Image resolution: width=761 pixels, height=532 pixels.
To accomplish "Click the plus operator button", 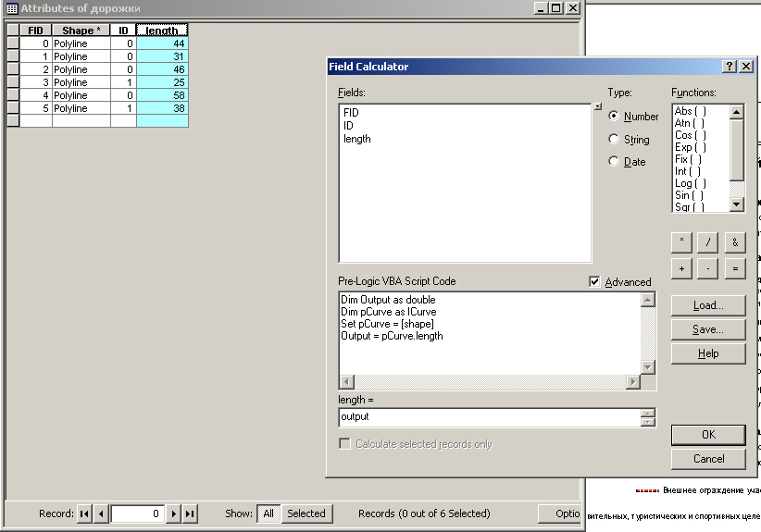I will click(681, 268).
